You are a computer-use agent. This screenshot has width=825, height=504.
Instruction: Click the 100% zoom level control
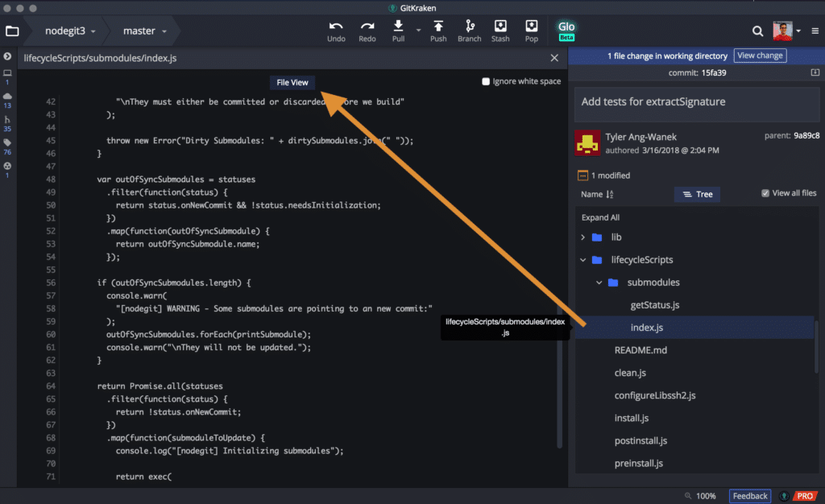click(700, 496)
